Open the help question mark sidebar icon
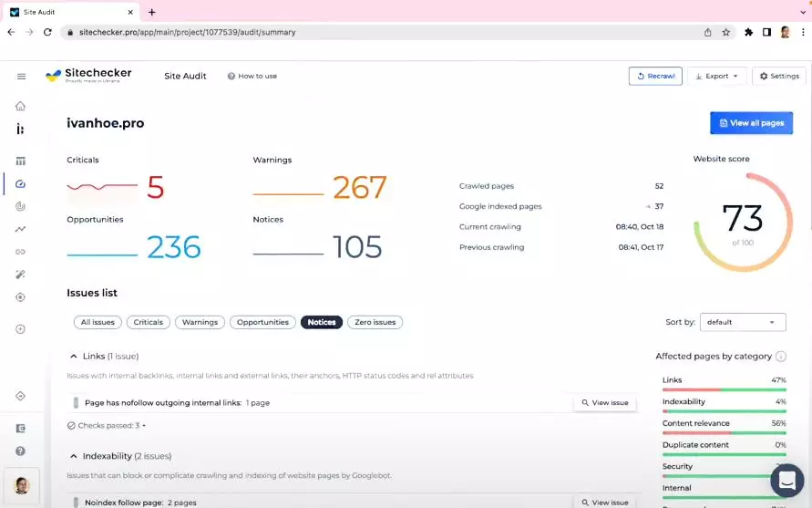The image size is (812, 508). pos(20,451)
